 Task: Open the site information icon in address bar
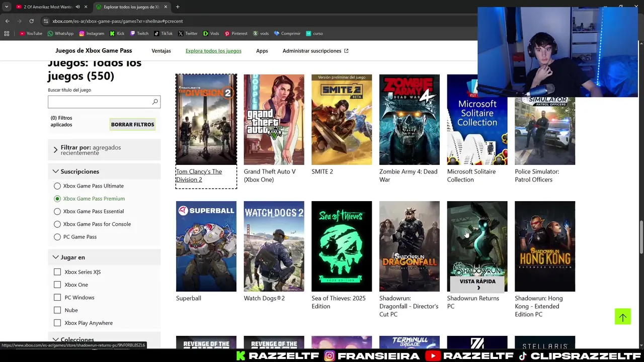[46, 21]
